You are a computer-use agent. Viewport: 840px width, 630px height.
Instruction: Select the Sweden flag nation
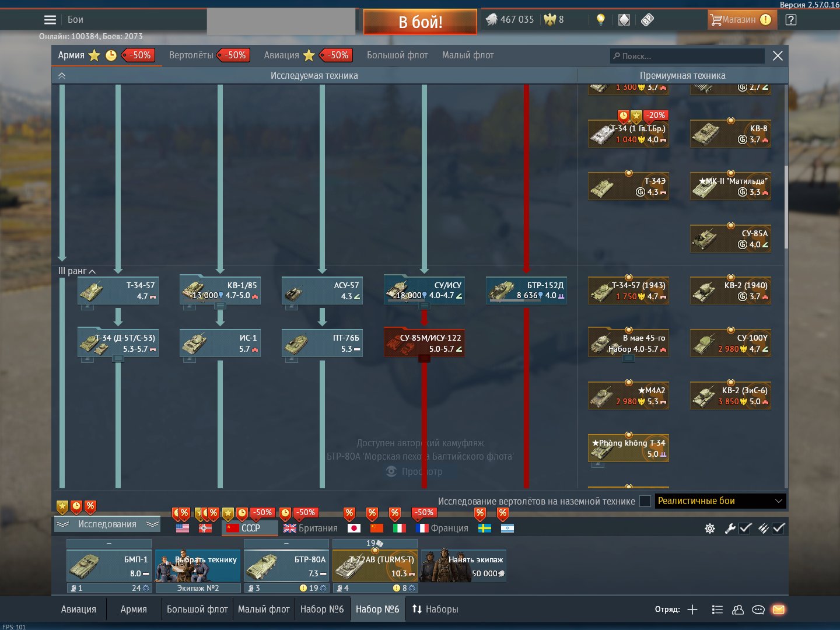pos(484,528)
